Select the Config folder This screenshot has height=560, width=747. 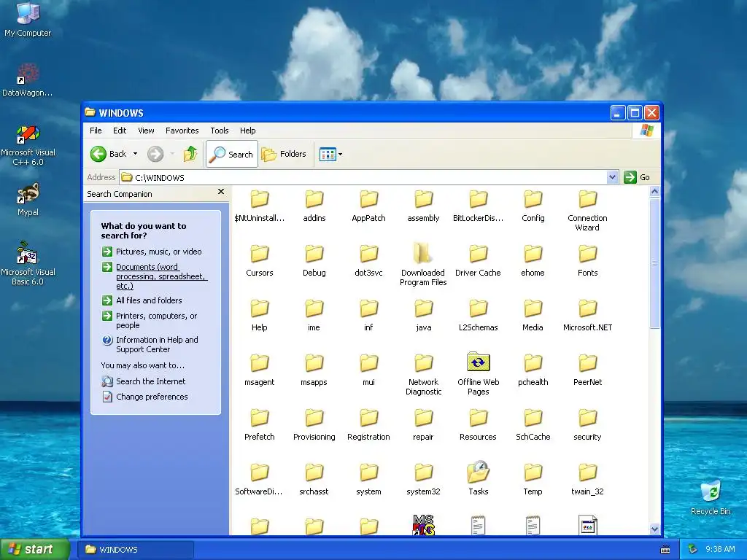click(x=533, y=206)
